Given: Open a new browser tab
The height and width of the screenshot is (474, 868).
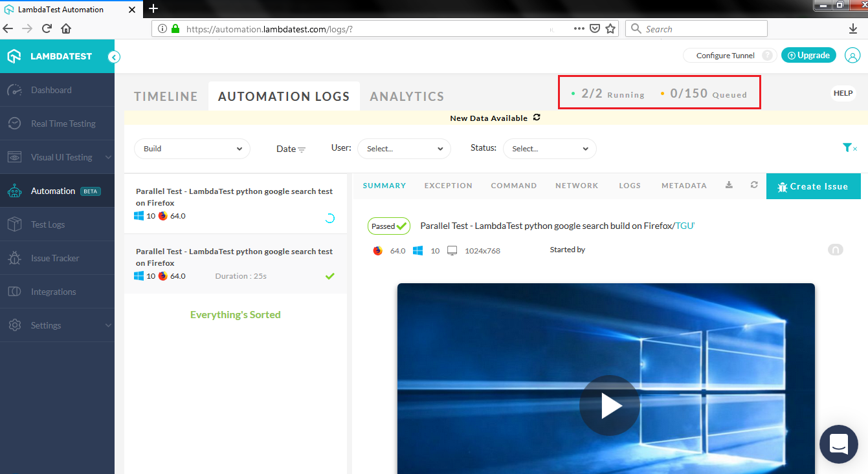Looking at the screenshot, I should tap(153, 8).
